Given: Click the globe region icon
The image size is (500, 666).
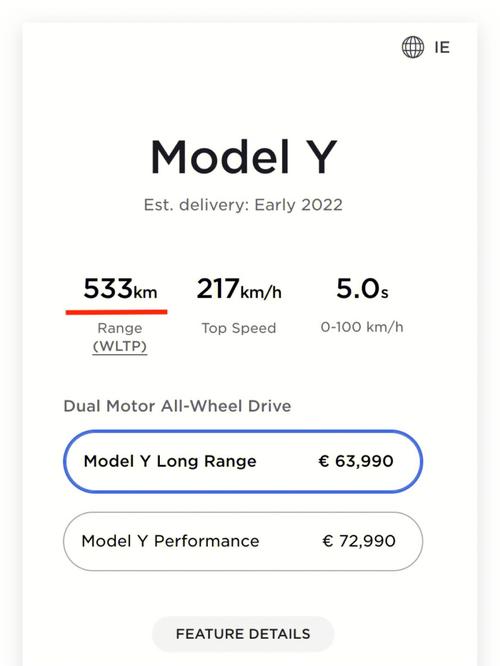Looking at the screenshot, I should coord(412,47).
